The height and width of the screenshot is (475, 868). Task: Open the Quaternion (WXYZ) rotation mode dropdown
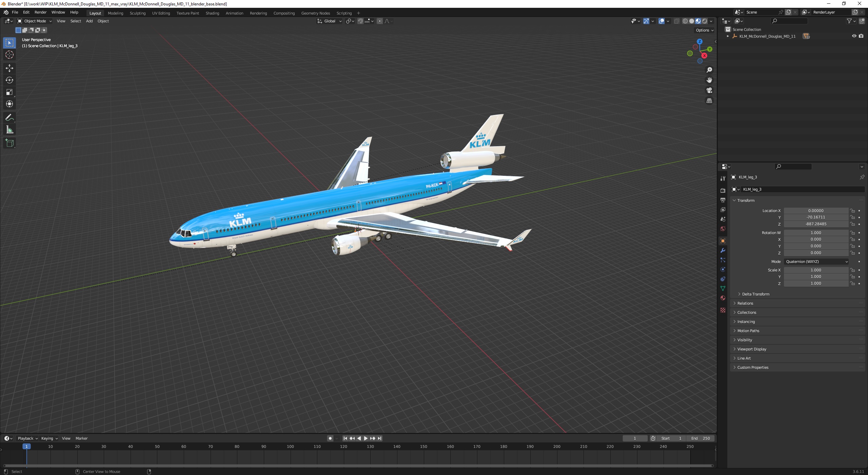tap(816, 262)
